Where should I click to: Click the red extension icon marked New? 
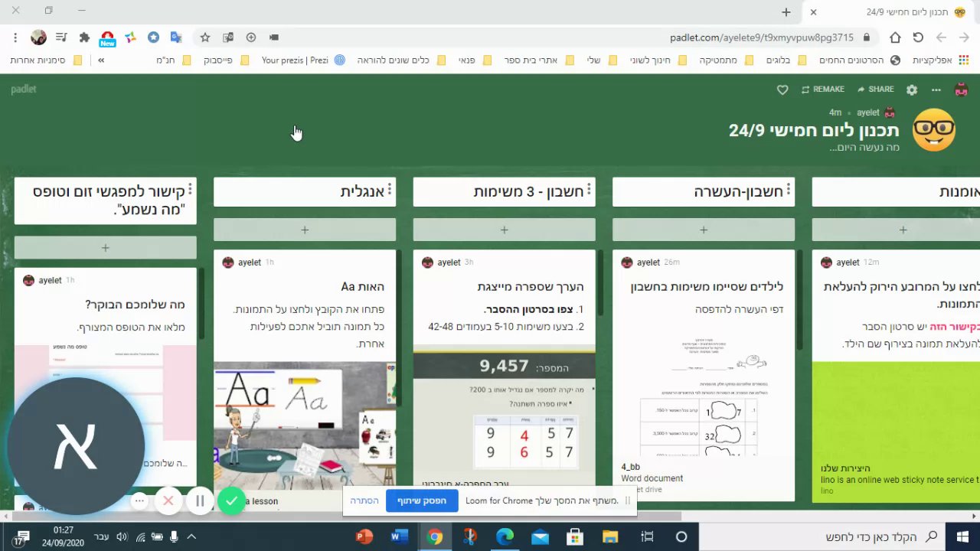[x=107, y=38]
